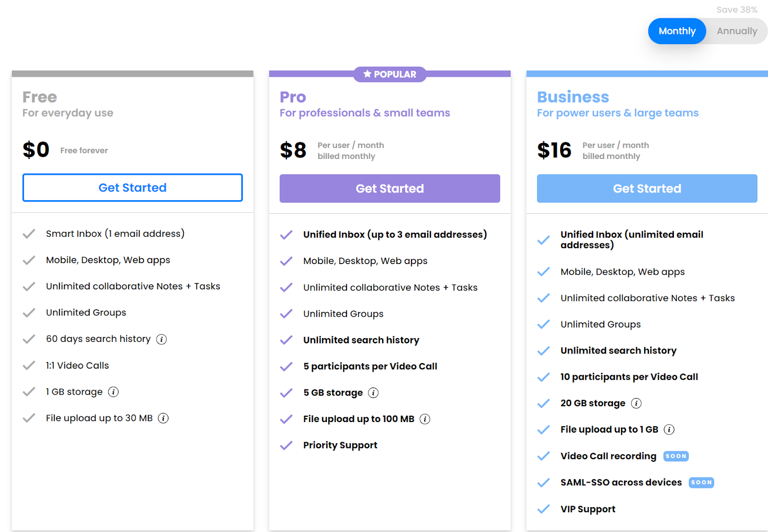Click info icon next to 5 GB storage
The height and width of the screenshot is (532, 768).
[373, 393]
